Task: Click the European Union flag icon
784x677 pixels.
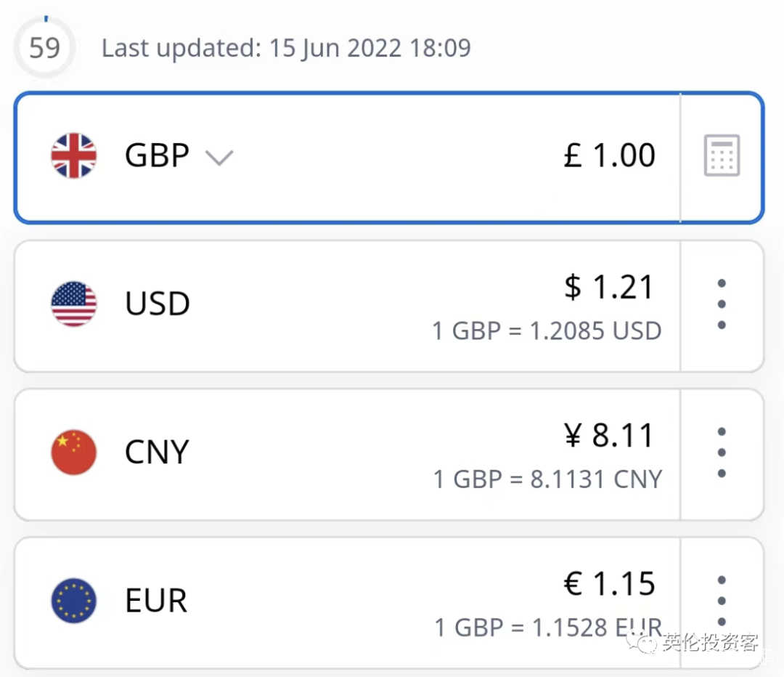Action: click(x=73, y=600)
